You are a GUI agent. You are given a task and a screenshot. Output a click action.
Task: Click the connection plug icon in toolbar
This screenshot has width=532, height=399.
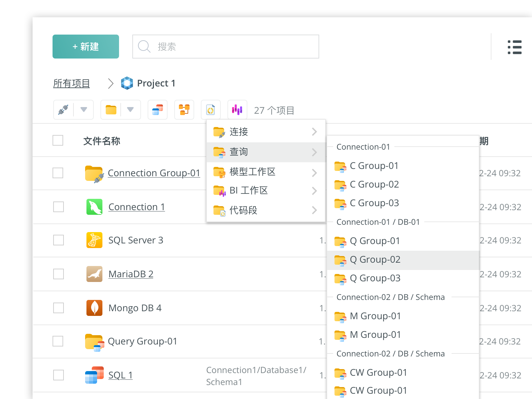point(64,110)
